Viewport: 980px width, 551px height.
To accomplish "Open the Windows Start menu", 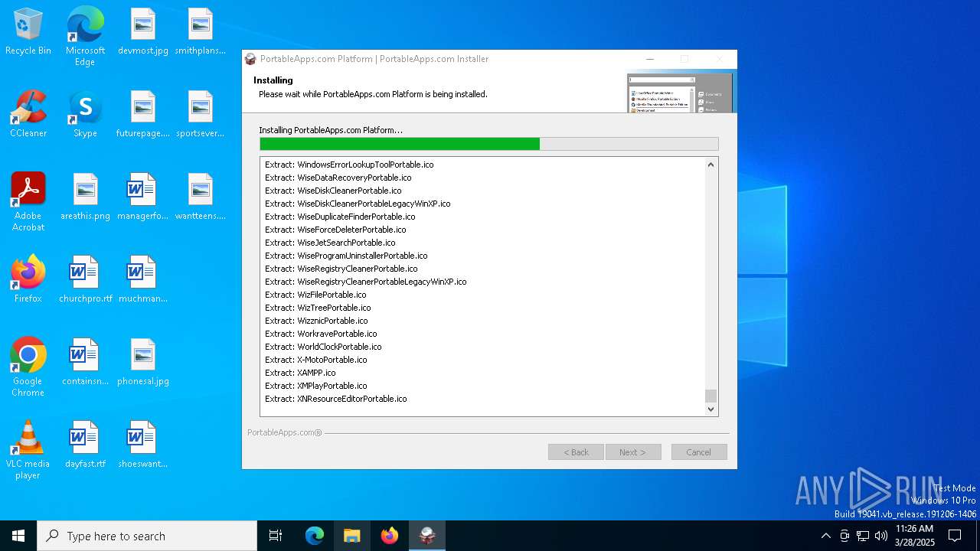I will click(x=18, y=536).
